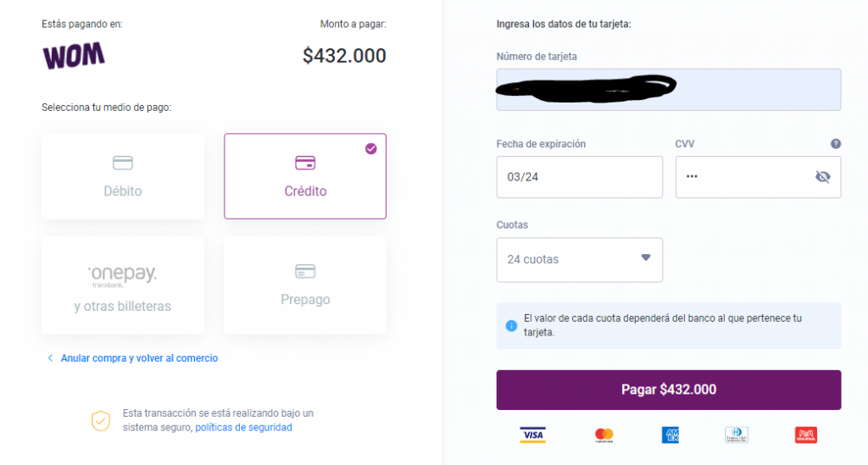Viewport: 868px width, 465px height.
Task: Open the 24 cuotas dropdown
Action: point(580,260)
